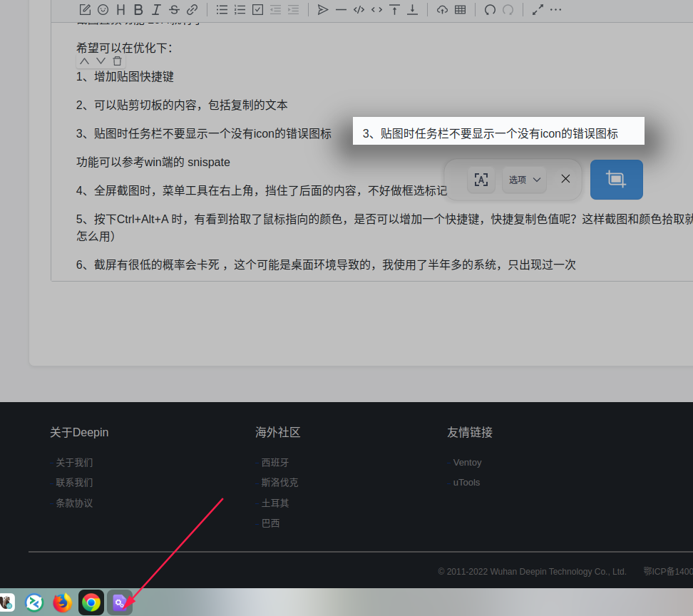693x616 pixels.
Task: Open the 巴西 community link
Action: (270, 523)
